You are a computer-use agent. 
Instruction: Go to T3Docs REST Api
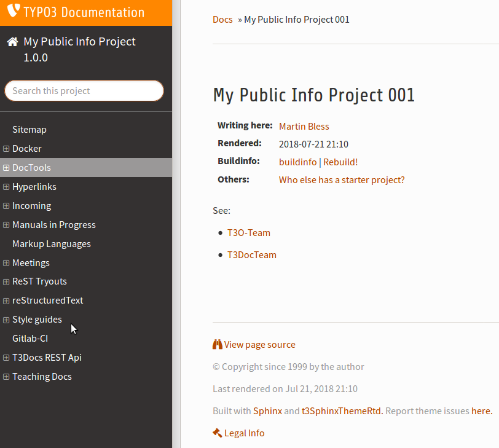coord(47,358)
